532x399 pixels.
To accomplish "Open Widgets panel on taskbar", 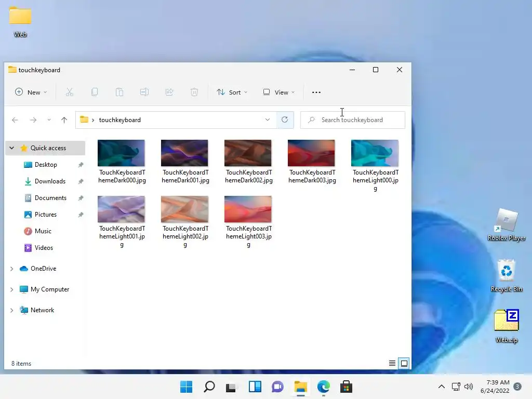I will [255, 387].
